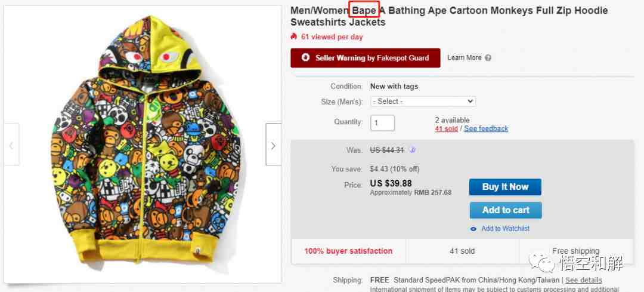Click the Seller Warning by Fakespot Guard button
The image size is (644, 292).
[x=366, y=58]
